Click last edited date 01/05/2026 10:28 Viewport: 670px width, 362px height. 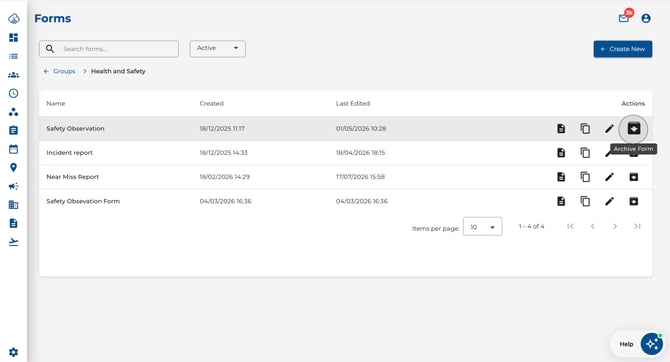coord(361,128)
